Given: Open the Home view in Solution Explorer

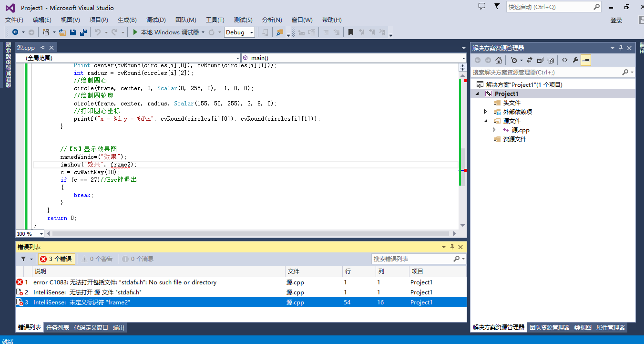Looking at the screenshot, I should click(x=499, y=60).
